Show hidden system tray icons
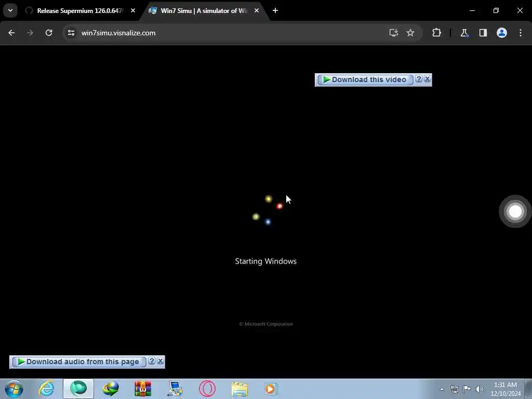Image resolution: width=532 pixels, height=399 pixels. (442, 389)
